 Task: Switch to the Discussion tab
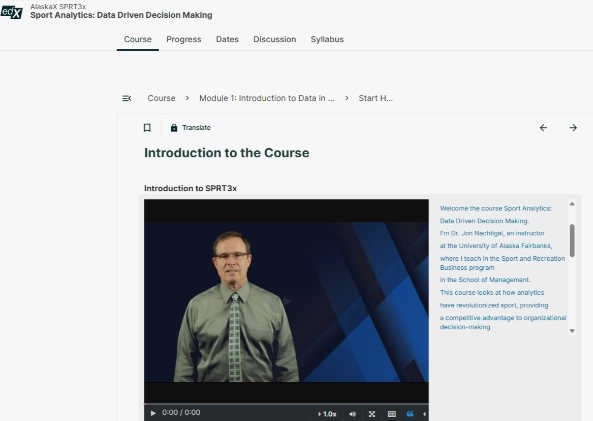tap(275, 39)
